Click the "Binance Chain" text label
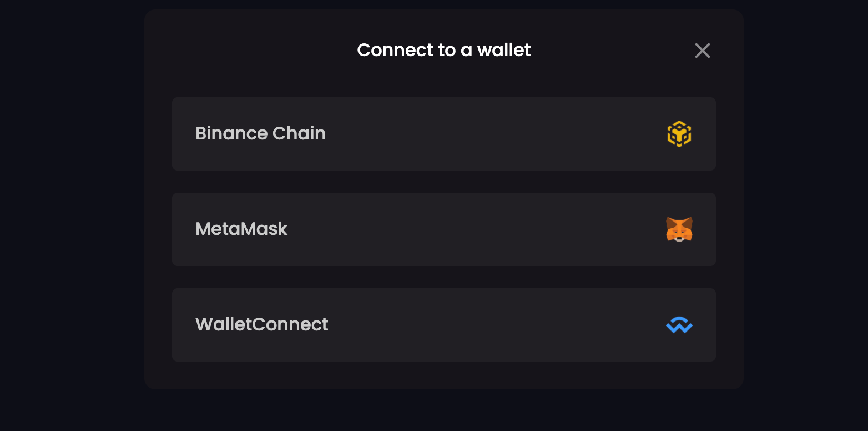 pyautogui.click(x=260, y=133)
